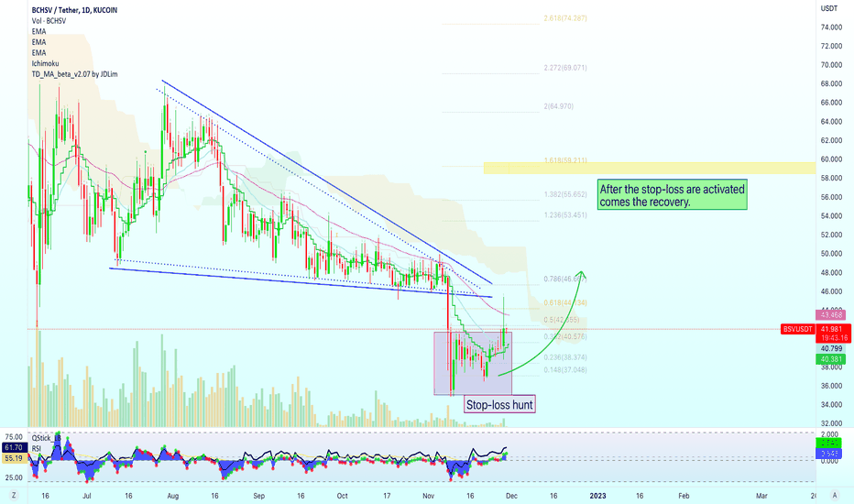Click the 0.148(37.048) Fibonacci label
The image size is (854, 504).
(565, 369)
